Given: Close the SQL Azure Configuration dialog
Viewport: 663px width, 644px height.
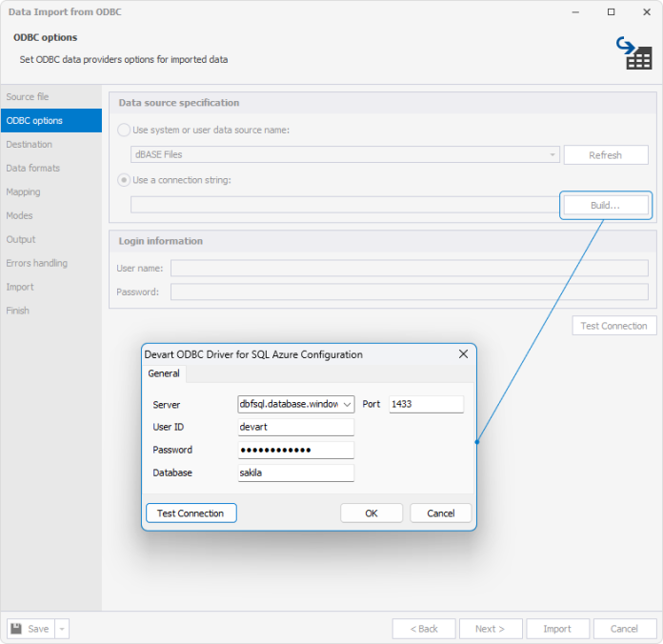Looking at the screenshot, I should [463, 354].
